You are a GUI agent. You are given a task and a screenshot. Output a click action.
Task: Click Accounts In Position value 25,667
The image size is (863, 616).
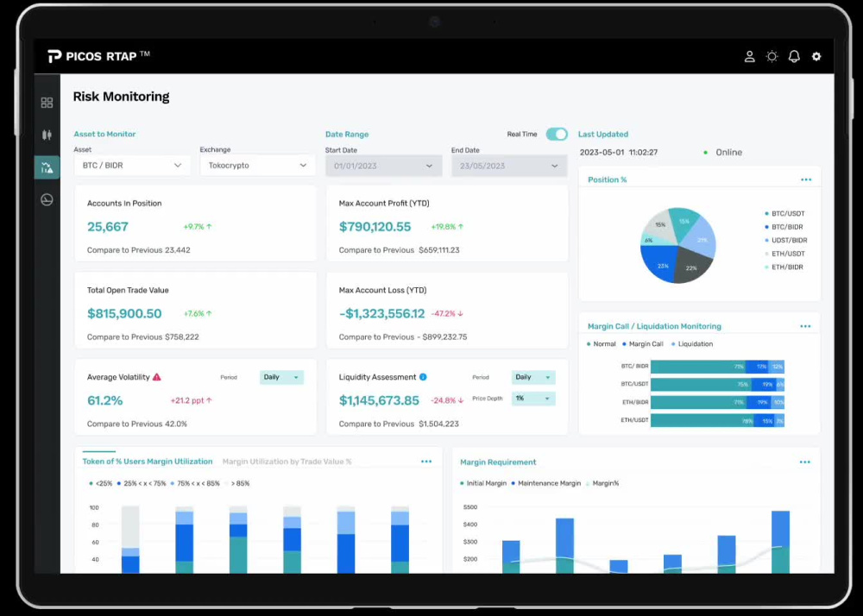108,227
